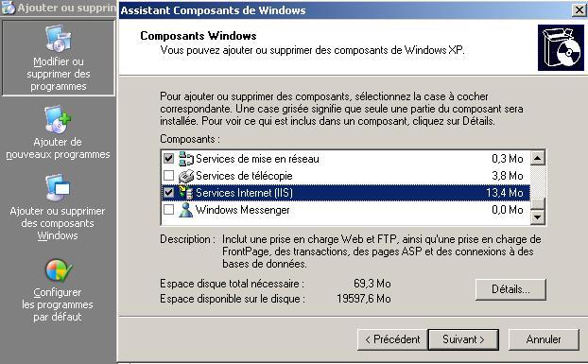This screenshot has height=364, width=588.
Task: Click the components list scroll up arrow
Action: tap(538, 158)
